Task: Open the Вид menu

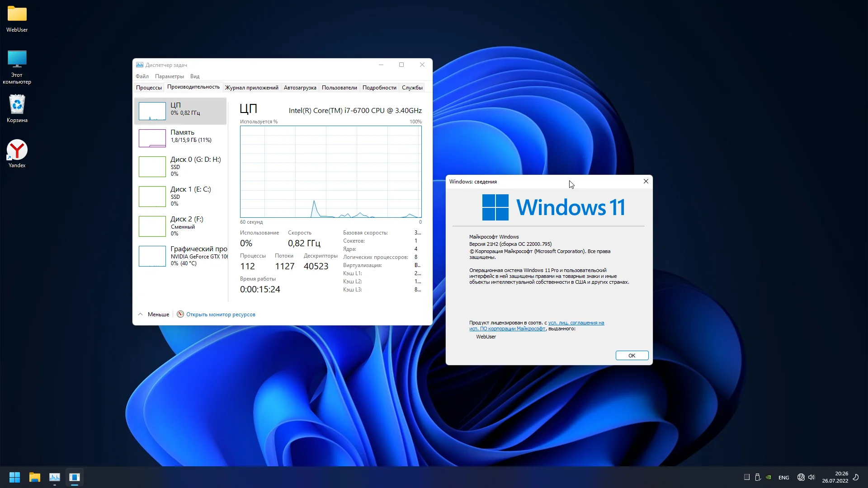Action: (195, 76)
